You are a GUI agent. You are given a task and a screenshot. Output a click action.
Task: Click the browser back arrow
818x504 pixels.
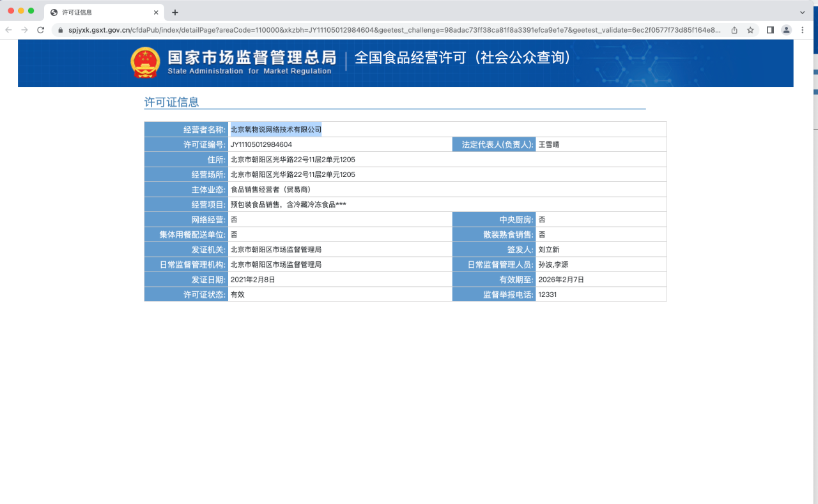click(x=8, y=30)
